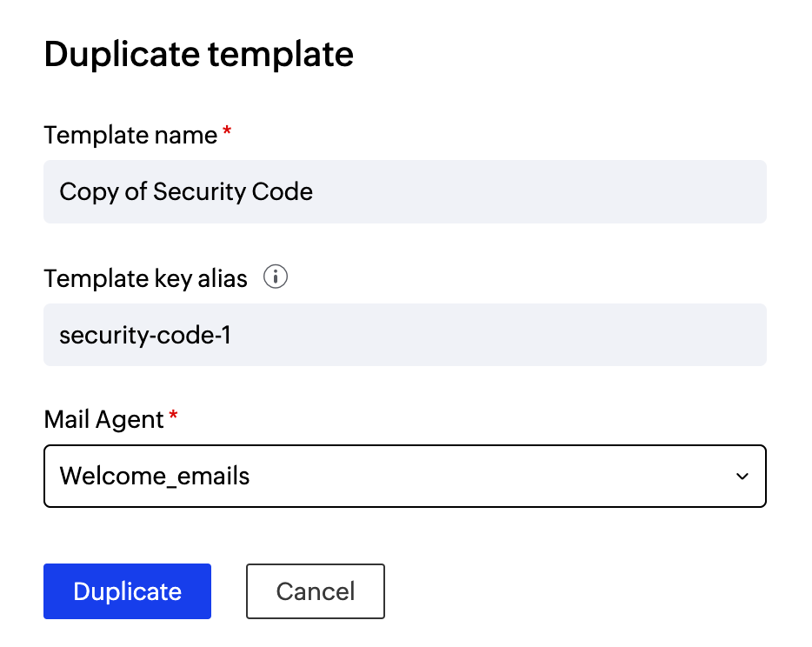The image size is (812, 647).
Task: Click the Mail Agent dropdown chevron arrow
Action: [742, 477]
